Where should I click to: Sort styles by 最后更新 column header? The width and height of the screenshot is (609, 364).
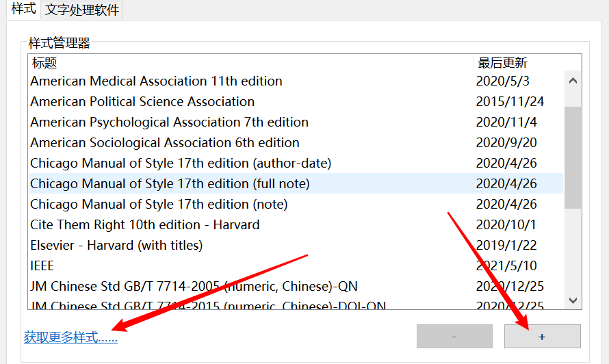(502, 63)
